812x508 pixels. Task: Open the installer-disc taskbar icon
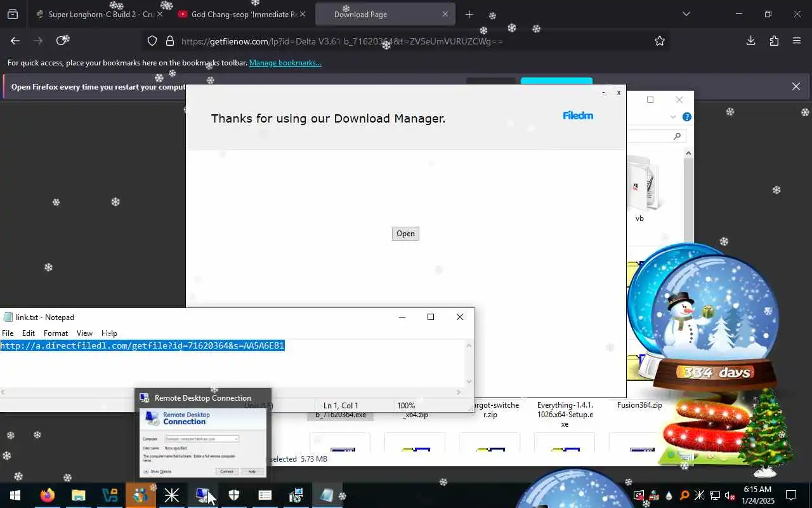click(x=296, y=495)
